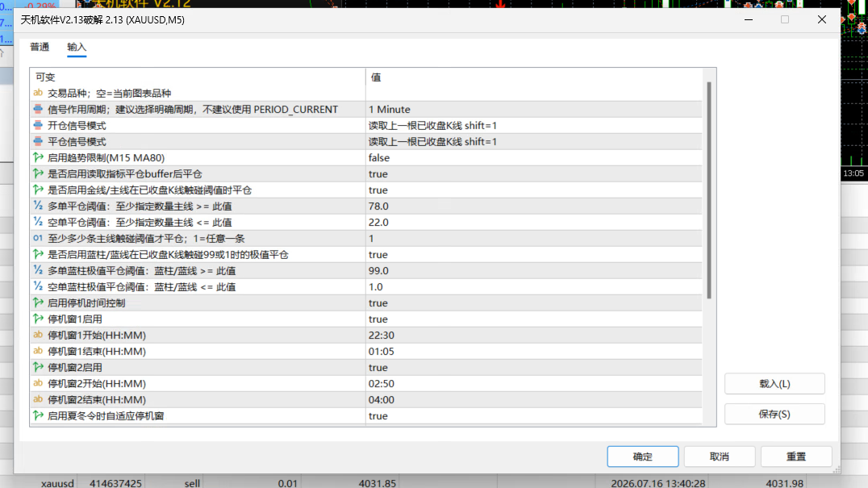Click the enum icon beside 平仓信号模式

pos(38,141)
